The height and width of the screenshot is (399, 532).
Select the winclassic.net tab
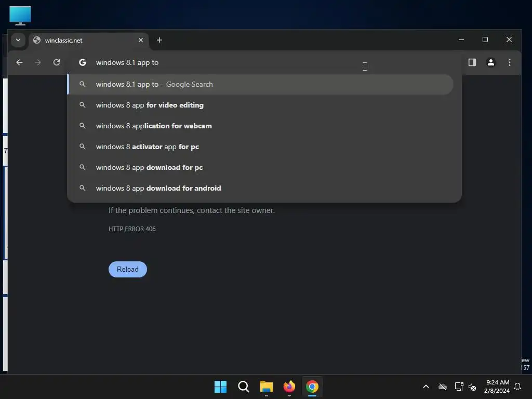(88, 41)
